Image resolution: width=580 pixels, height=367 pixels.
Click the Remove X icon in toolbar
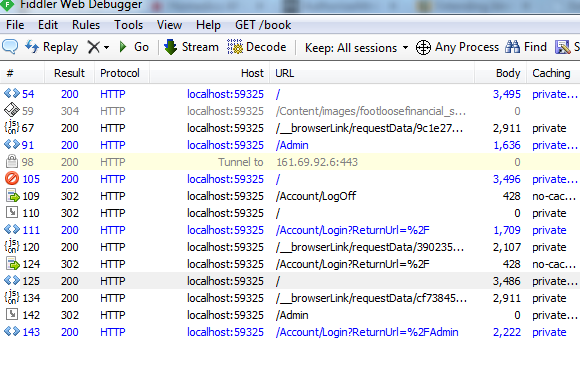tap(94, 47)
